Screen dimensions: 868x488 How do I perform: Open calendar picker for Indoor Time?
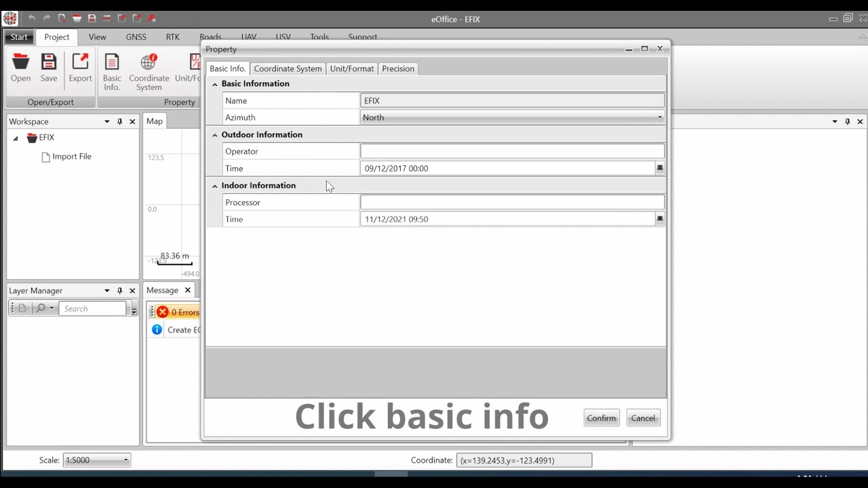tap(660, 219)
